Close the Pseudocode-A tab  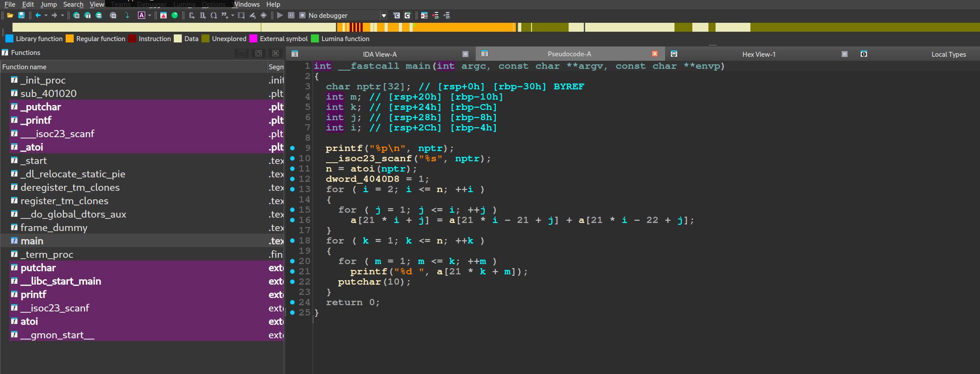click(x=655, y=54)
